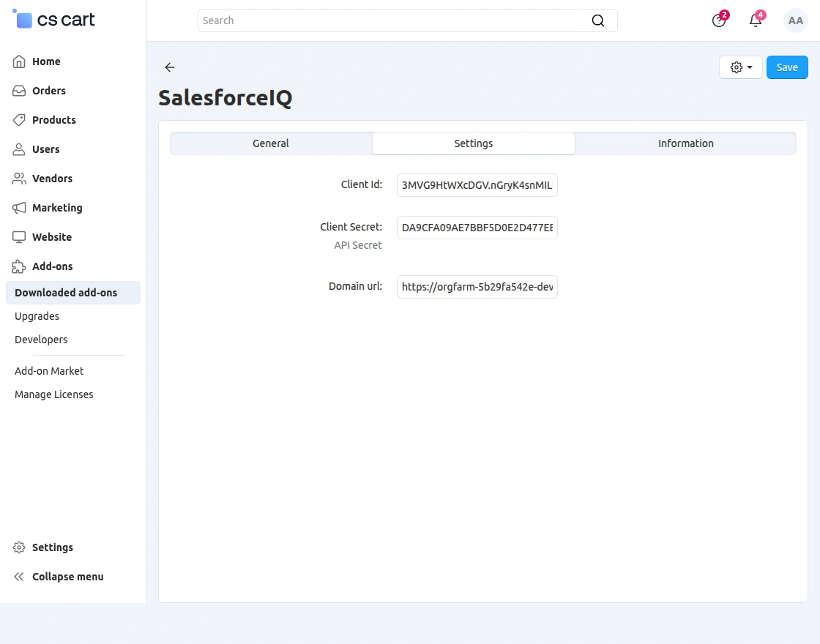Open the AA user avatar menu
Image resolution: width=820 pixels, height=644 pixels.
coord(795,20)
